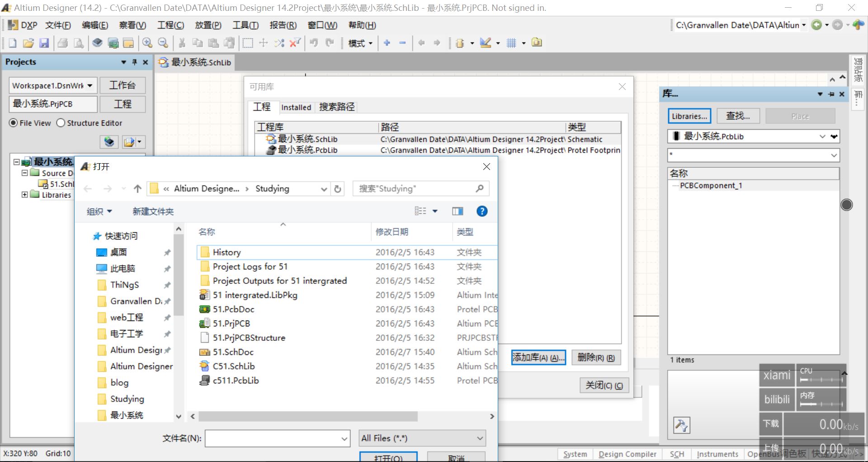Select the 51.PcbDoc file
Image resolution: width=868 pixels, height=462 pixels.
tap(233, 309)
